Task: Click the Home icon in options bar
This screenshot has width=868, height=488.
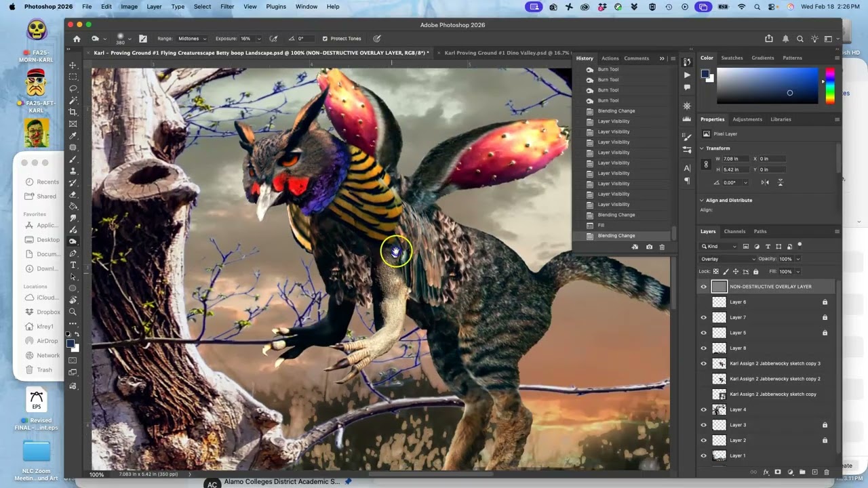Action: (77, 39)
